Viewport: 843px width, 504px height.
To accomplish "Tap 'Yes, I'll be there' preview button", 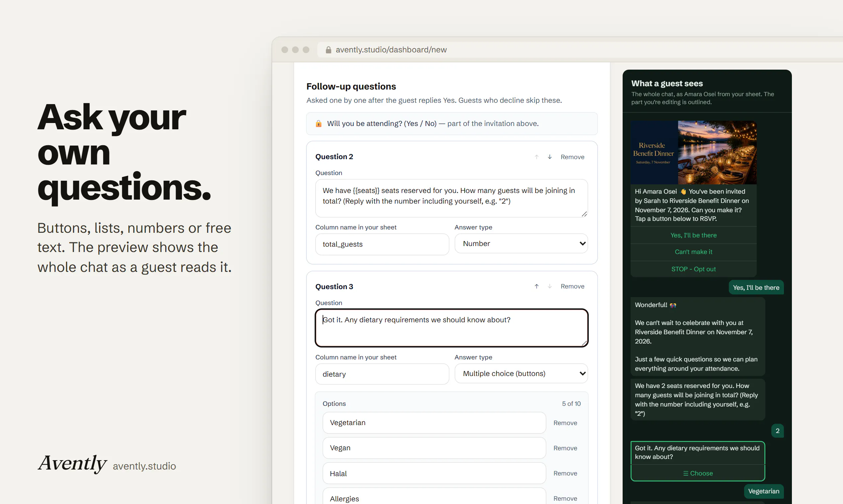I will tap(693, 235).
